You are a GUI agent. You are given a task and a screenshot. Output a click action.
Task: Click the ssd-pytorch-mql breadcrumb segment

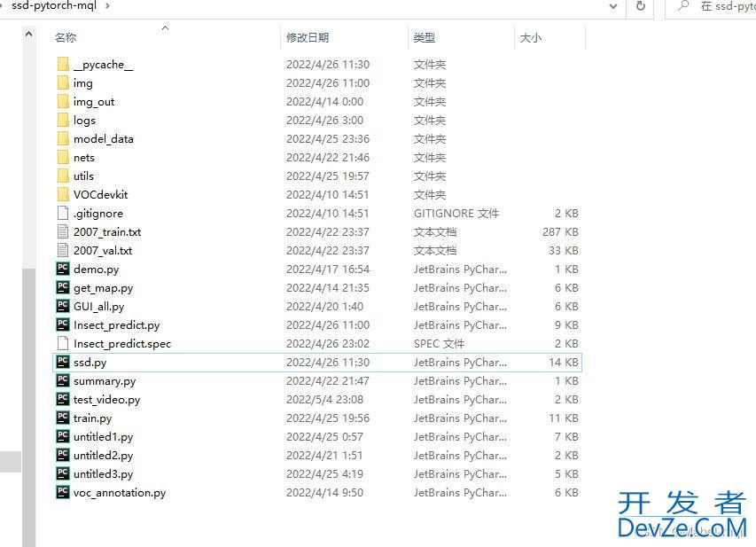tap(54, 6)
